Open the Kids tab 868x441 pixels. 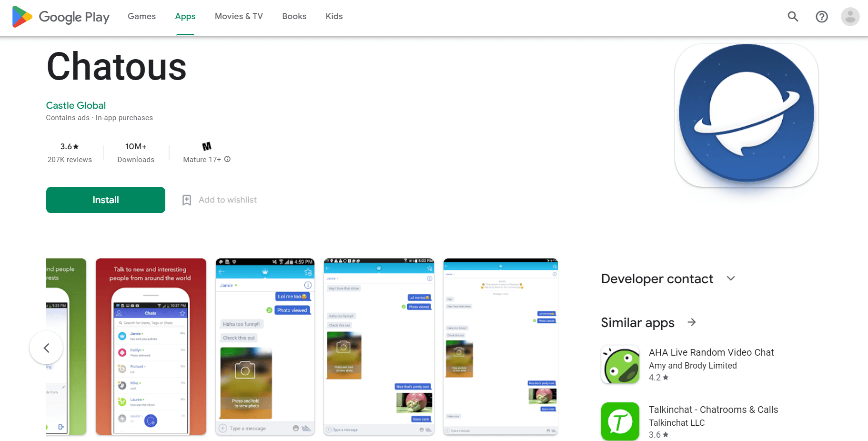[x=334, y=16]
